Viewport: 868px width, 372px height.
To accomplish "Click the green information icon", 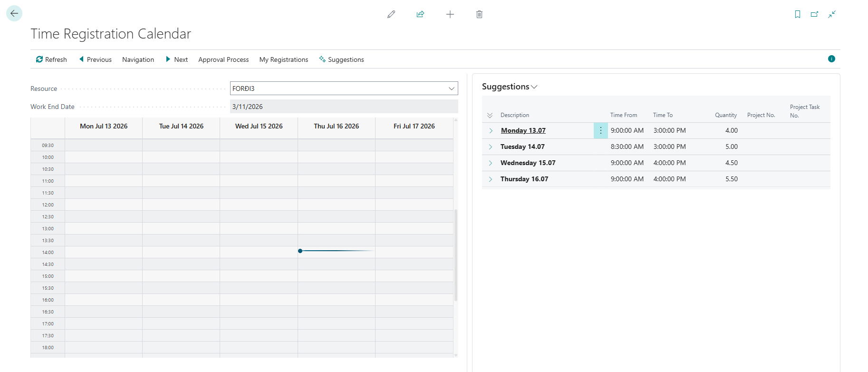I will [x=831, y=59].
